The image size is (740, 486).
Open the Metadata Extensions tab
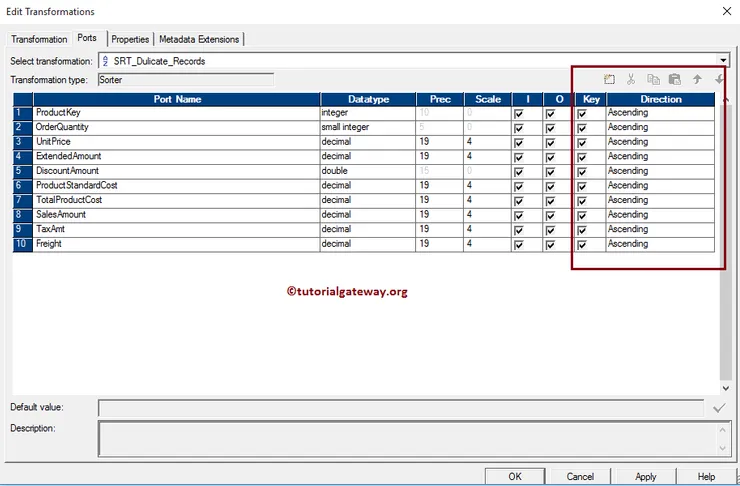tap(199, 39)
